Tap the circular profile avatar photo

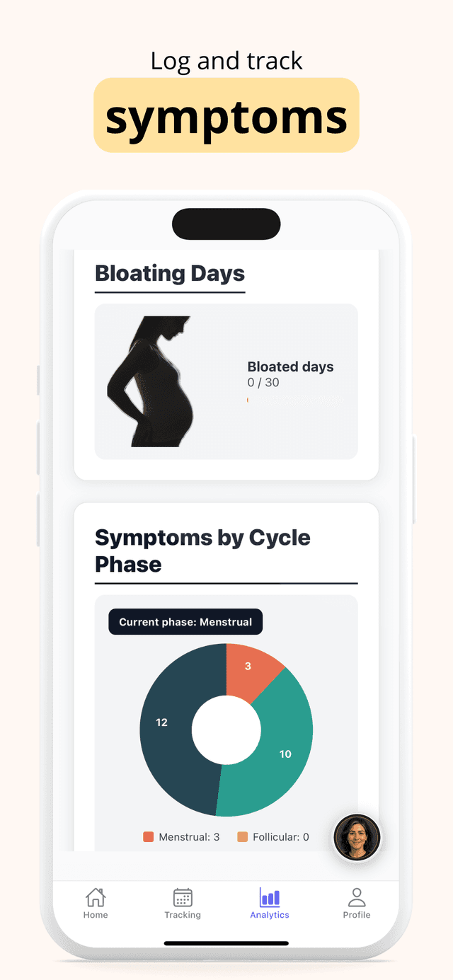(x=357, y=836)
